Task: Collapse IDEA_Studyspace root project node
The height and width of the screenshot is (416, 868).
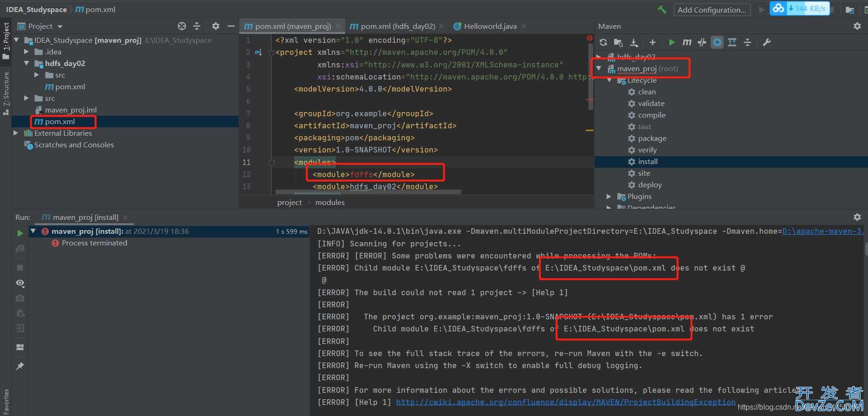Action: 17,40
